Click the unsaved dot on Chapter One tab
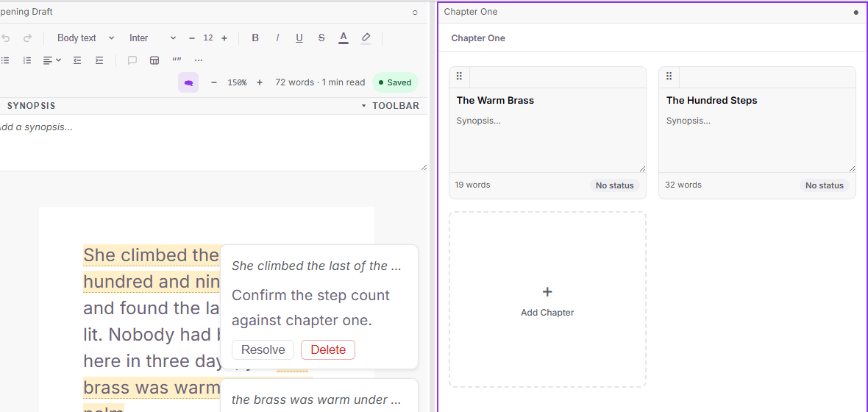This screenshot has width=868, height=412. click(x=855, y=13)
